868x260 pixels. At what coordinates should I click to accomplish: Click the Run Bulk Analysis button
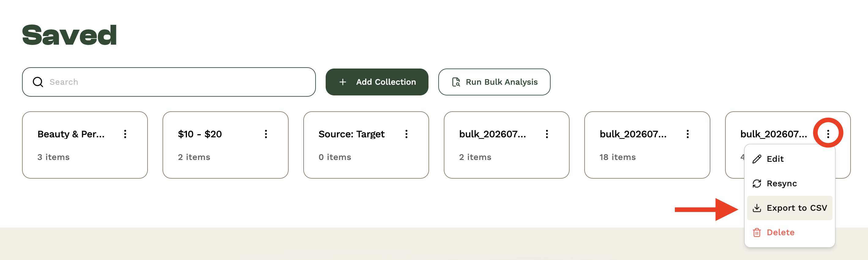(x=494, y=82)
